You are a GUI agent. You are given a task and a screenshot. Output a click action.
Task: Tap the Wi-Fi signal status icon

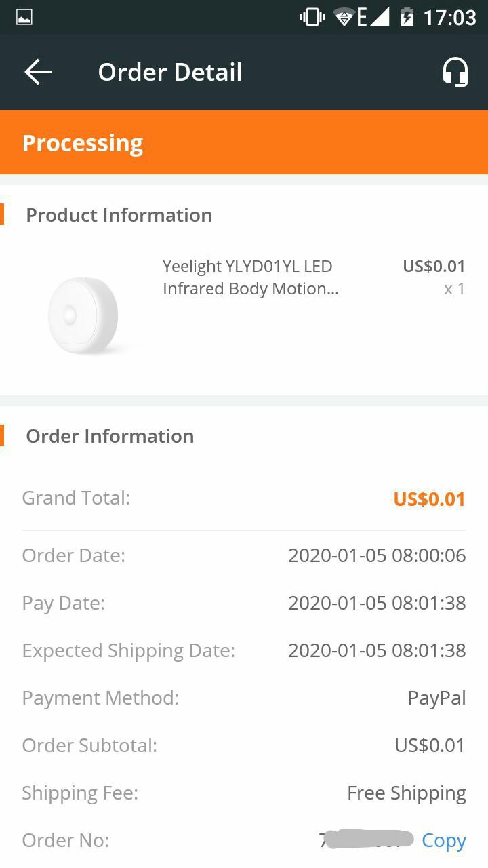tap(344, 17)
